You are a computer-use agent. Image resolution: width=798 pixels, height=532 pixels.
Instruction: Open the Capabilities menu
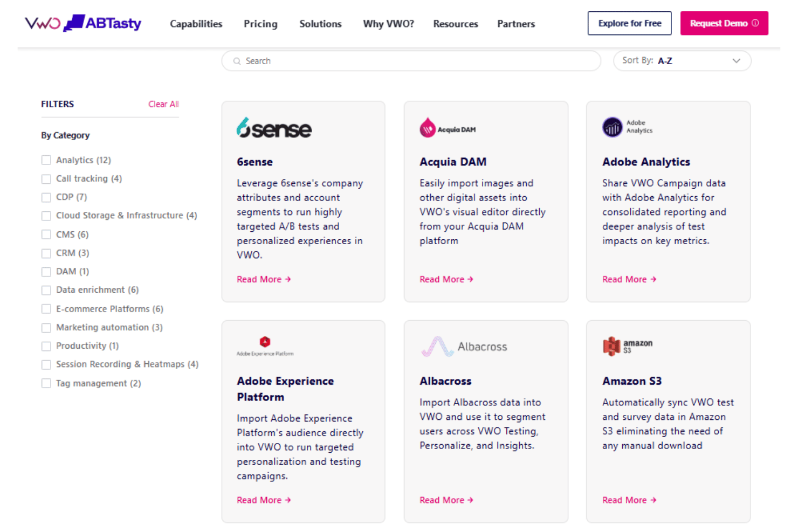(x=196, y=24)
